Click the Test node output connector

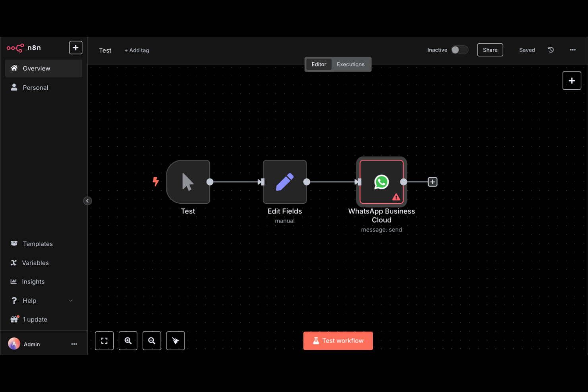[210, 182]
